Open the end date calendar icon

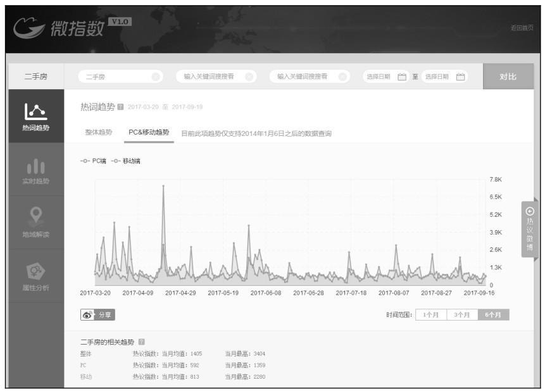point(460,77)
